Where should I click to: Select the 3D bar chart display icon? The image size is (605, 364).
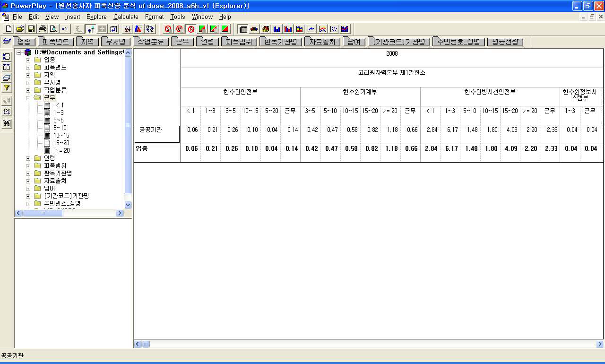[x=265, y=29]
